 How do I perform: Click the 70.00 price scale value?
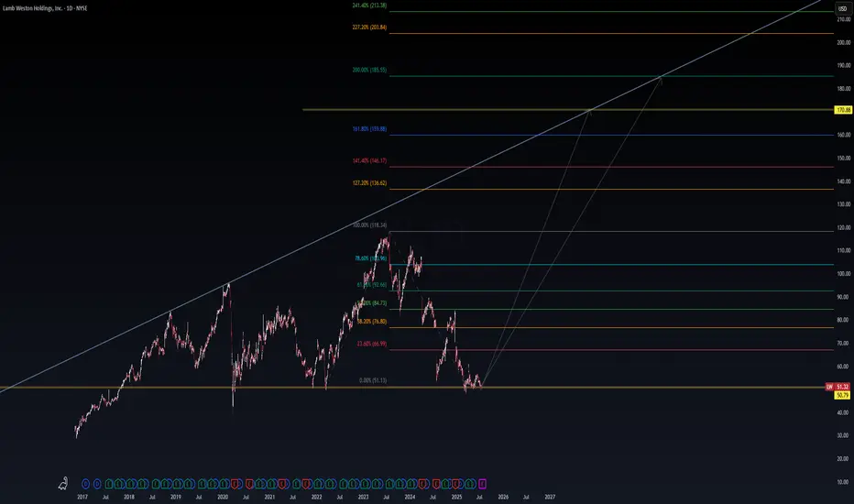click(x=844, y=344)
